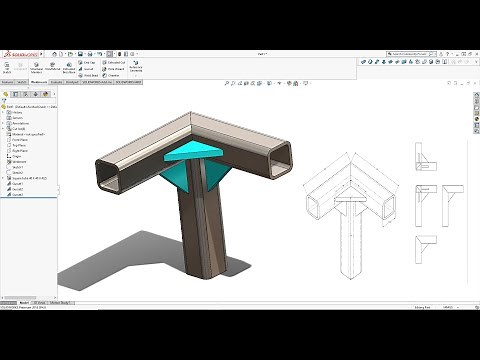Open the SOLIDWORKS MBD tab

click(128, 82)
